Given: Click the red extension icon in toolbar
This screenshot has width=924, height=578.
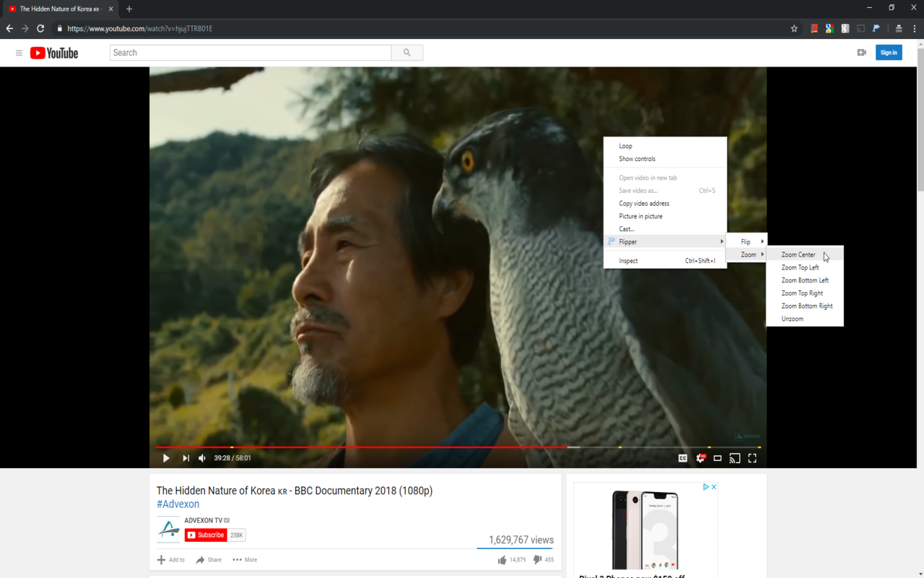Looking at the screenshot, I should point(814,29).
